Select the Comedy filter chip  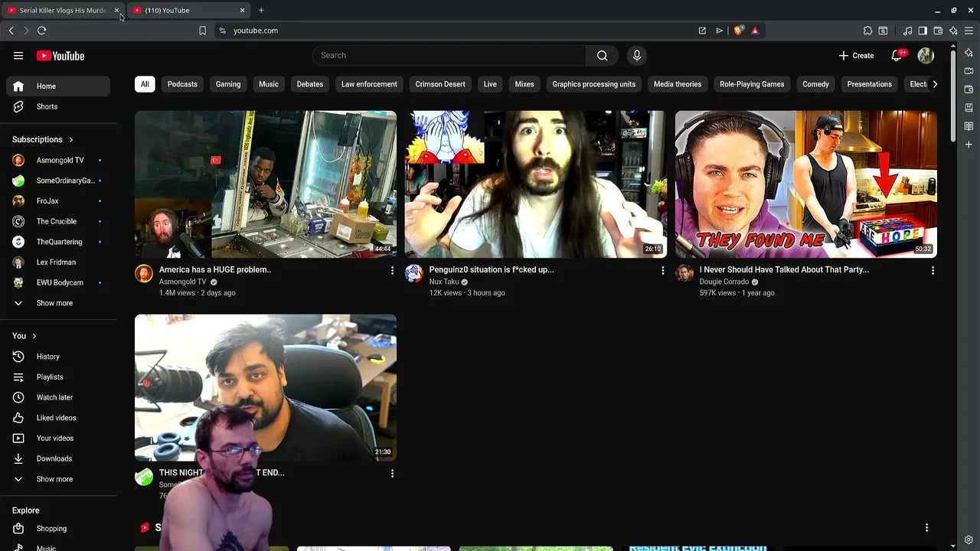[x=815, y=84]
